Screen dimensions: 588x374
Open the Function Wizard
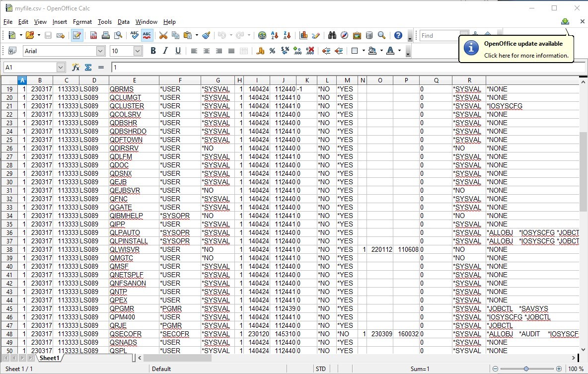(x=75, y=67)
